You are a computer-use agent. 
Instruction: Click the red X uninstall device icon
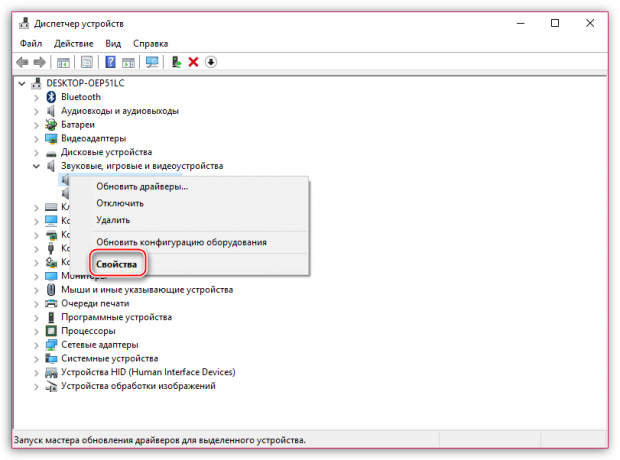(194, 62)
